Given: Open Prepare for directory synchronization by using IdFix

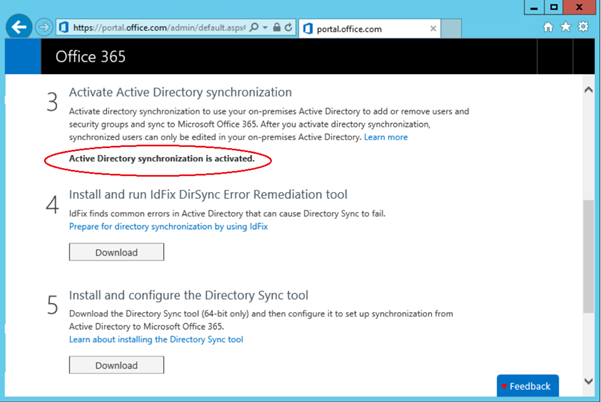Looking at the screenshot, I should [x=168, y=227].
